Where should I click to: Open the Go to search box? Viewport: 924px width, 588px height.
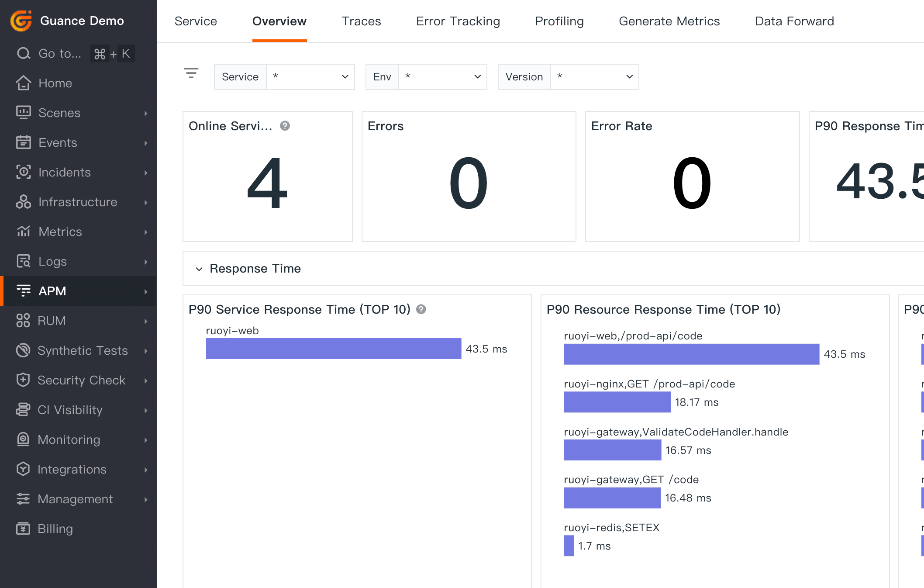(x=60, y=53)
